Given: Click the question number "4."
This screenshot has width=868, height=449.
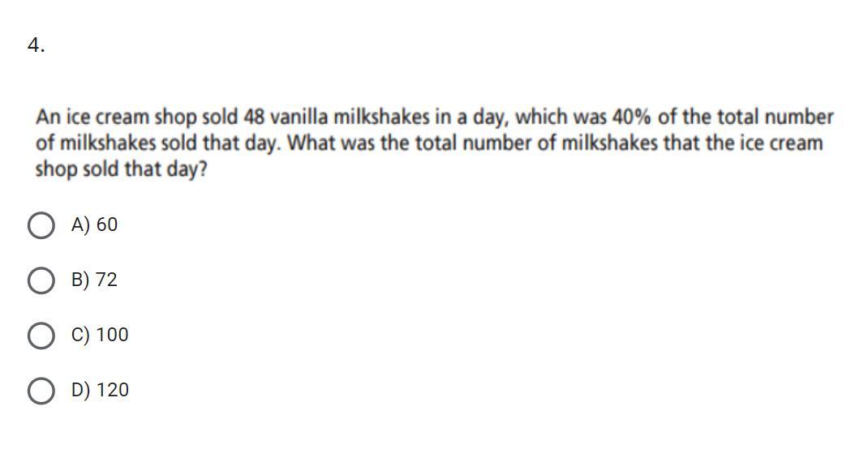Looking at the screenshot, I should tap(36, 45).
